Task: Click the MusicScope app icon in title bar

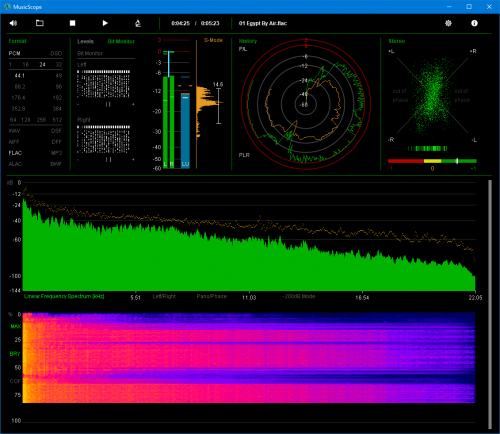Action: pyautogui.click(x=7, y=7)
